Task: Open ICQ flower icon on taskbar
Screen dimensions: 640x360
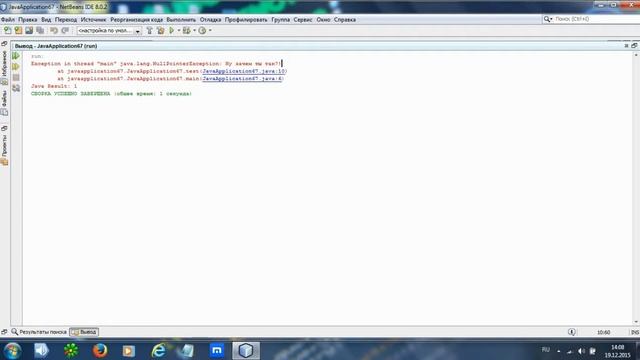Action: (x=71, y=351)
